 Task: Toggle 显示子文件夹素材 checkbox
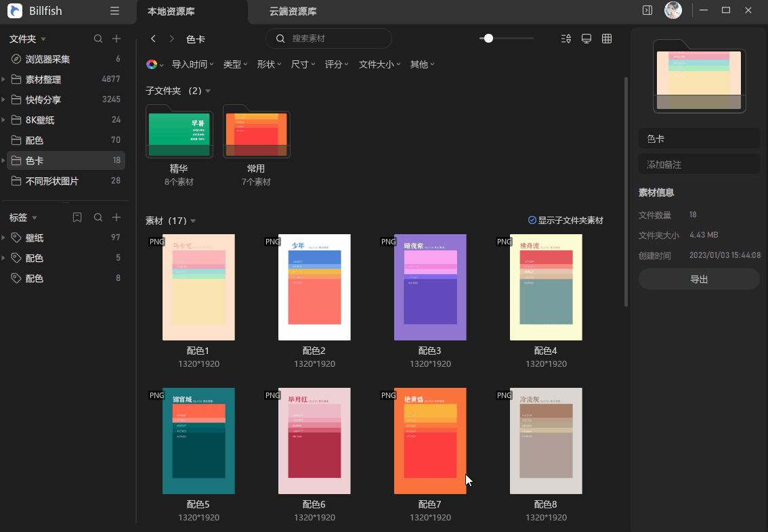[x=532, y=220]
